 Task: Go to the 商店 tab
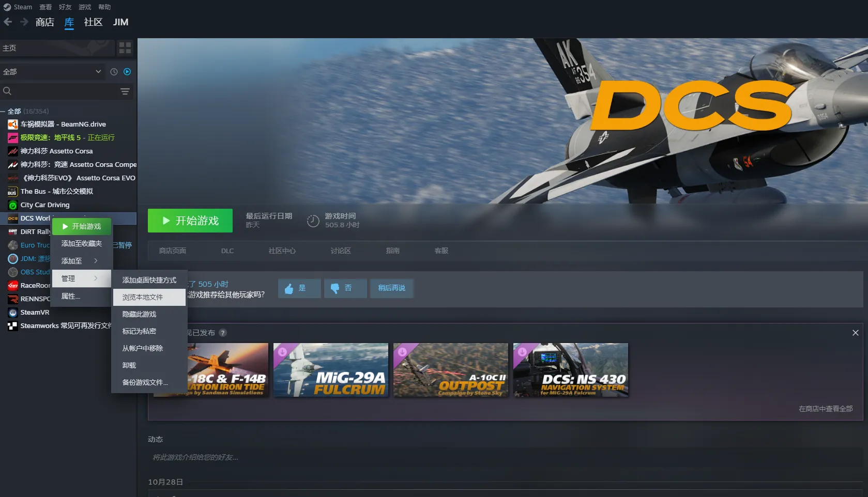(x=45, y=22)
